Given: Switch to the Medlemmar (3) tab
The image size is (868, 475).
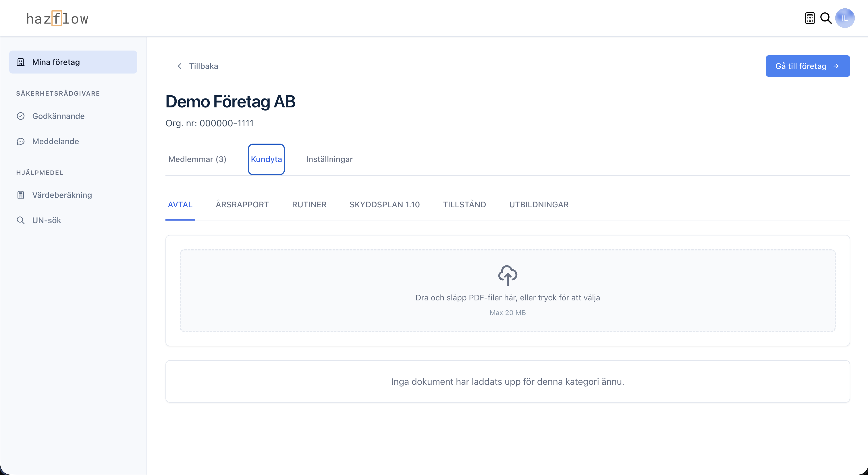Looking at the screenshot, I should [197, 159].
